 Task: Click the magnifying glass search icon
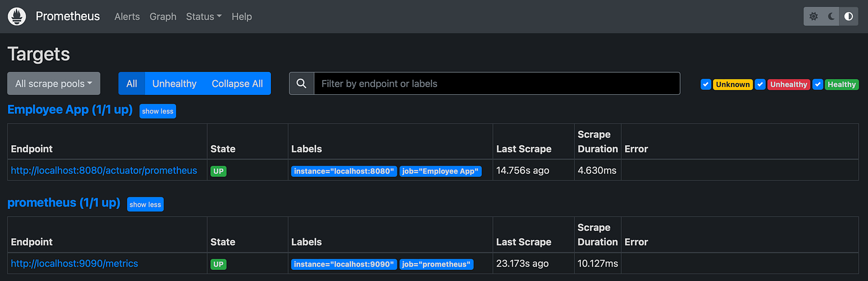pos(301,84)
